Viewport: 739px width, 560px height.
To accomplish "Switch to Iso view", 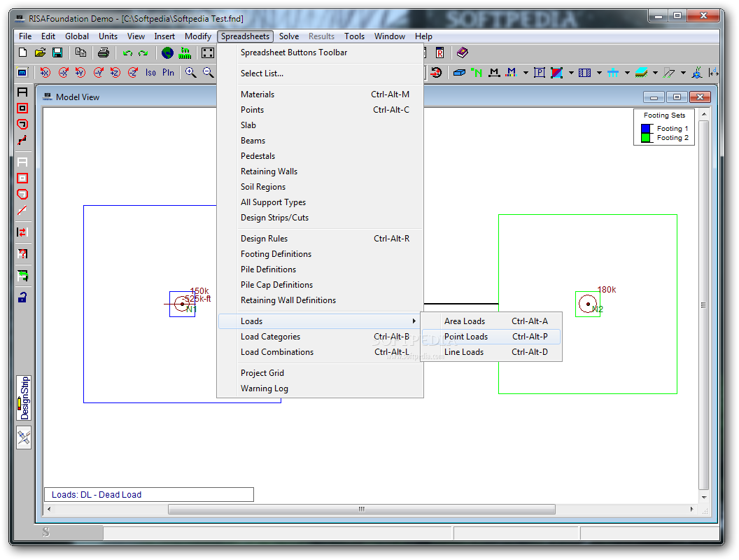I will point(150,73).
